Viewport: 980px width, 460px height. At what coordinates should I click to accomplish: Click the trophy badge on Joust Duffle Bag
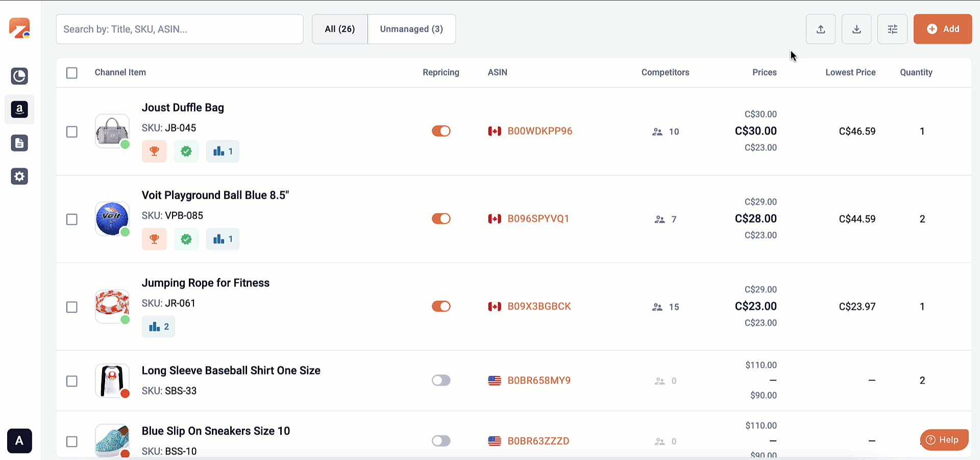154,152
